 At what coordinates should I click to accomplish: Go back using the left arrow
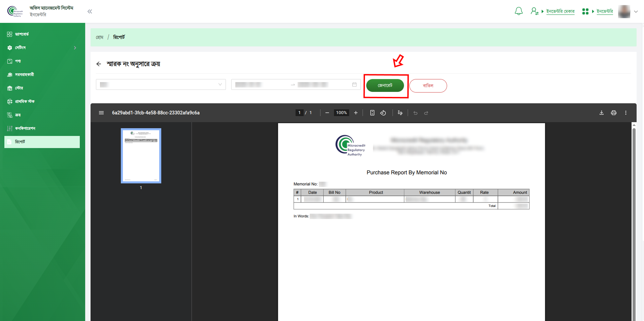tap(99, 64)
